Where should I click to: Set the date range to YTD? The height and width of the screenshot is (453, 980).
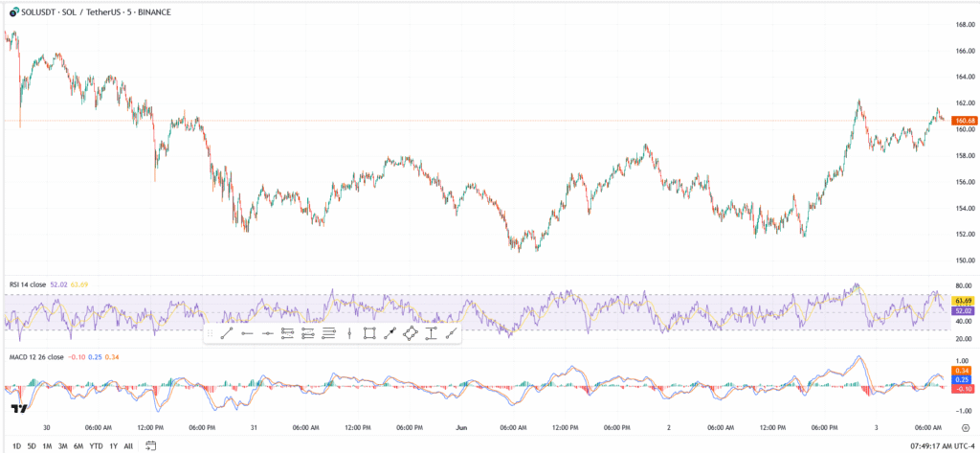point(95,445)
